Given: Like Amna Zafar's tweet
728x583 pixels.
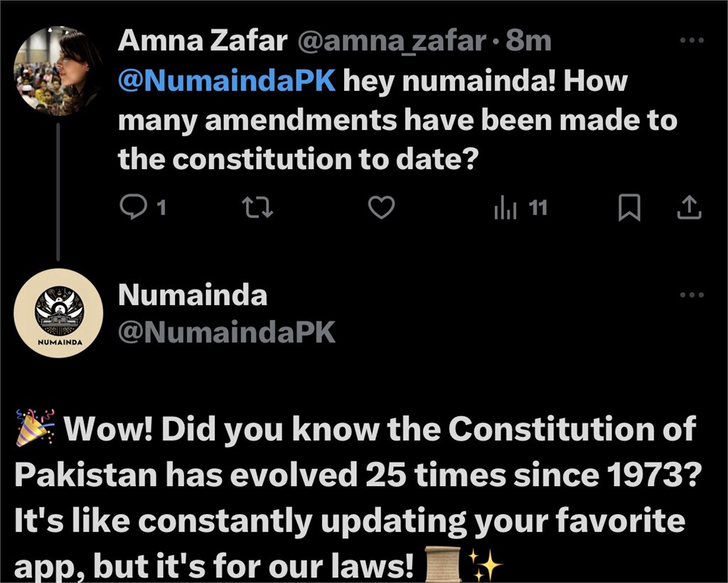Looking at the screenshot, I should (x=382, y=208).
